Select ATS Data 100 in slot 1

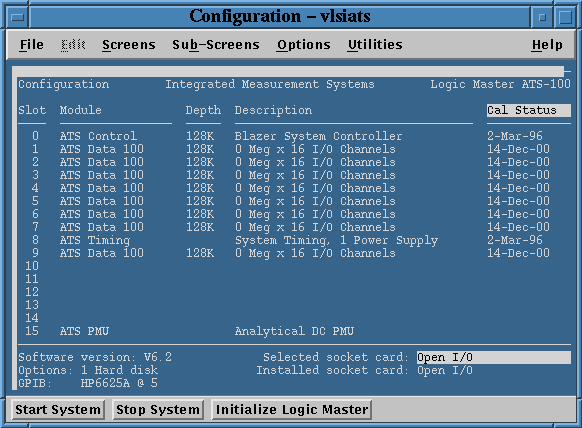click(x=102, y=149)
